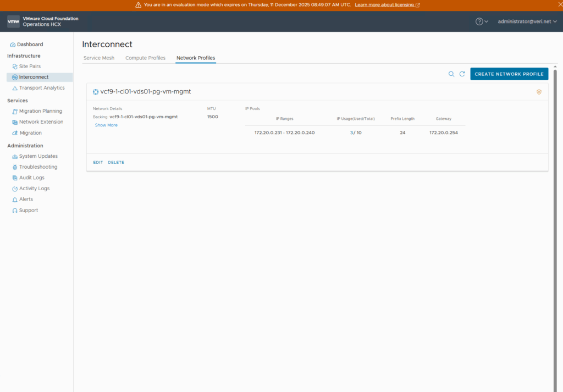The height and width of the screenshot is (392, 563).
Task: Switch to the Compute Profiles tab
Action: click(x=145, y=58)
